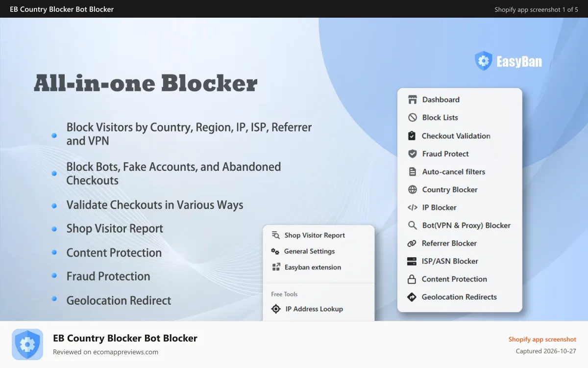Click the Shop Visitor Report bullet text

coord(115,229)
